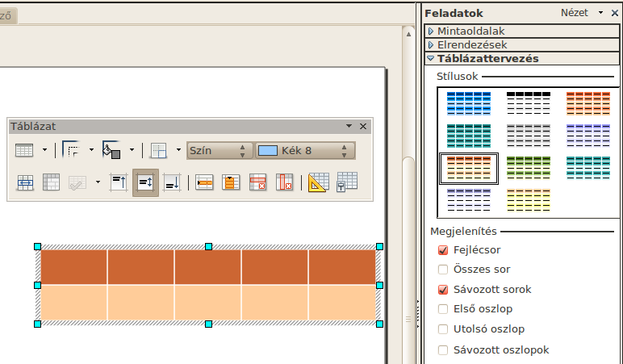The height and width of the screenshot is (364, 623).
Task: Click the first dark orange header cell
Action: 73,267
